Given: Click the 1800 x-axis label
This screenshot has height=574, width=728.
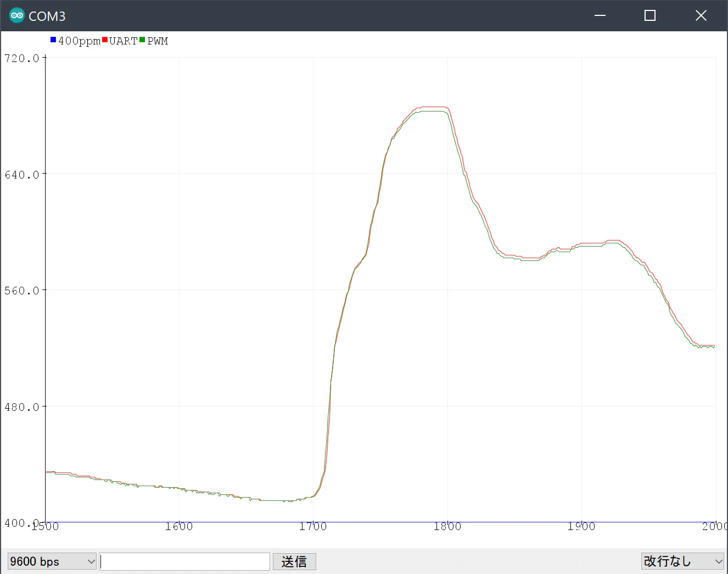Looking at the screenshot, I should click(x=447, y=527).
